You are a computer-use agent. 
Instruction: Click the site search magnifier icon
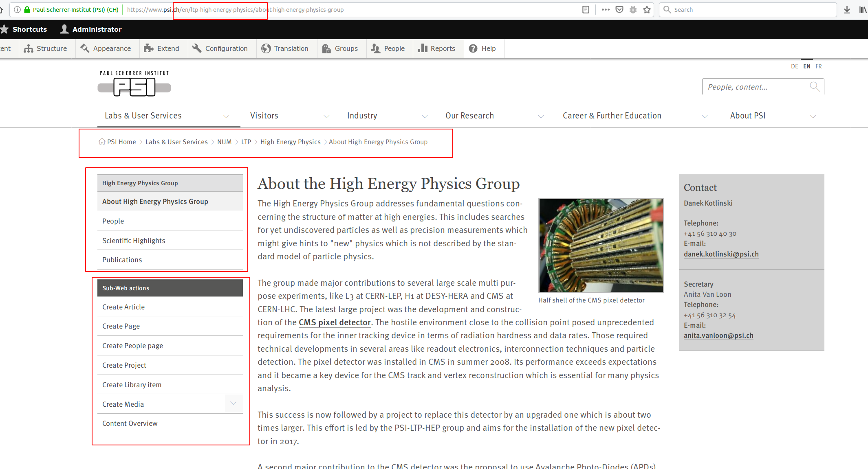tap(814, 86)
